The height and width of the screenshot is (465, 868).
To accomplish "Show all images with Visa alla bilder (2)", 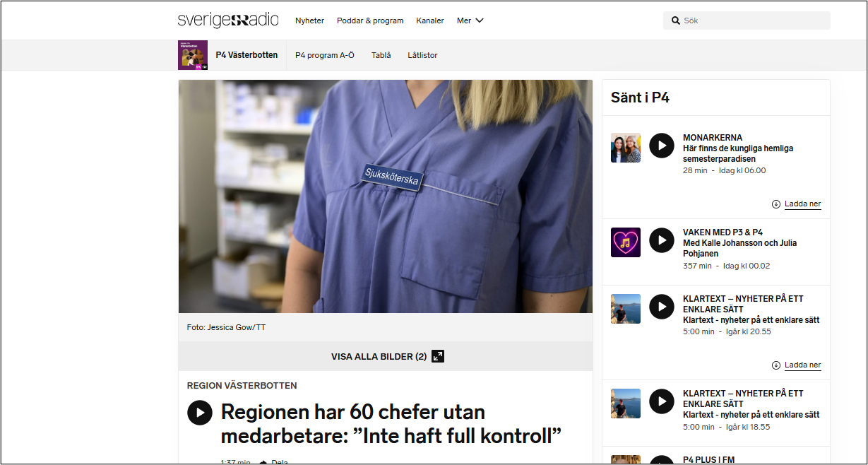I will click(387, 357).
